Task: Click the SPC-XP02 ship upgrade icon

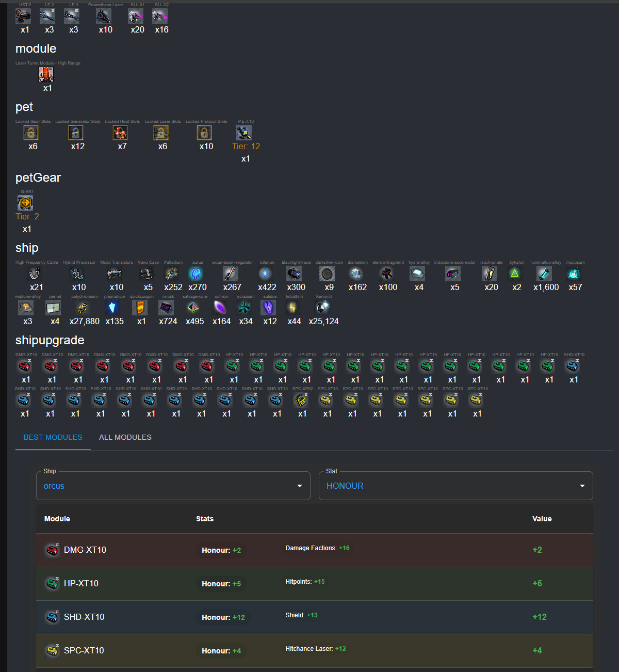Action: pos(301,400)
